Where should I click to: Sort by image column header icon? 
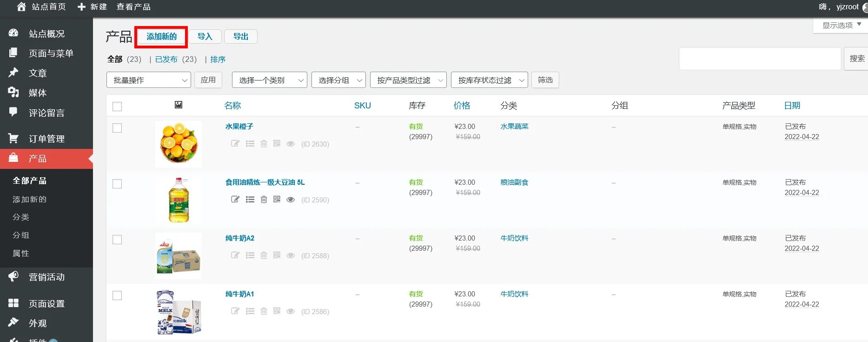coord(179,105)
